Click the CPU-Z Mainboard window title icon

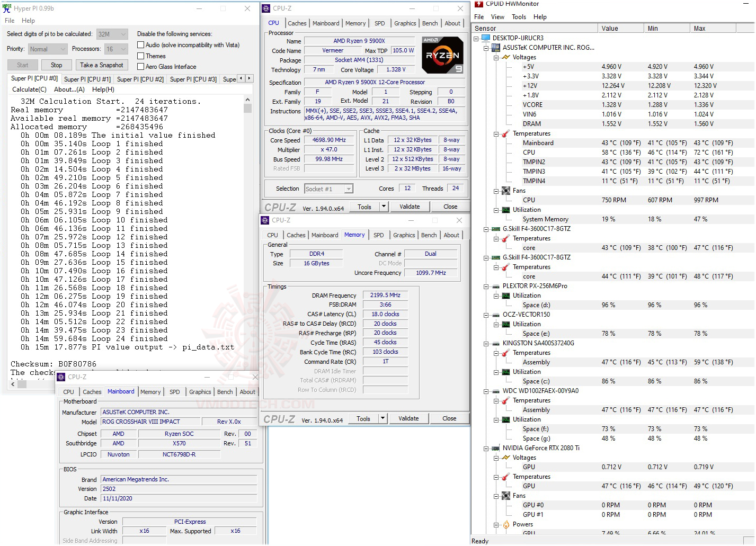pos(61,377)
